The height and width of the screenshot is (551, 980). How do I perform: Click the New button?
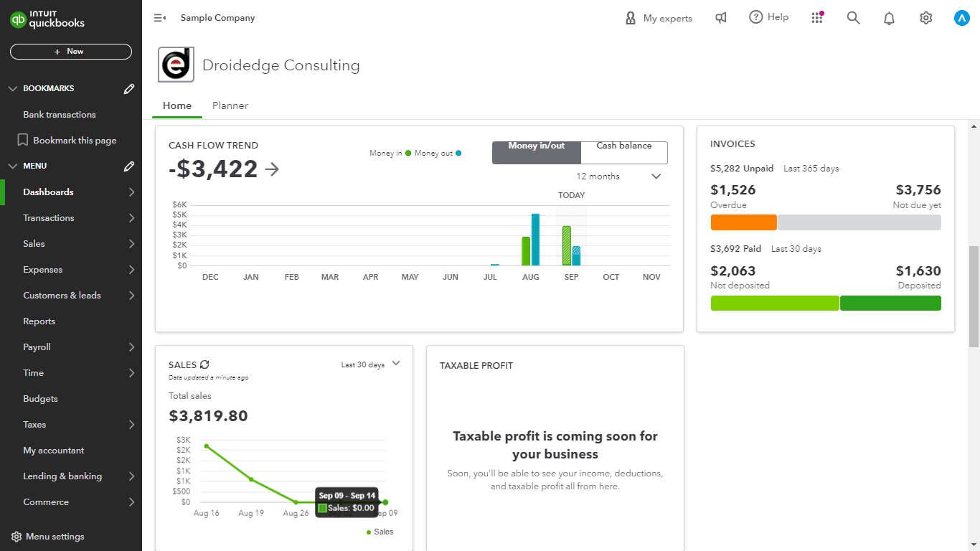tap(71, 52)
